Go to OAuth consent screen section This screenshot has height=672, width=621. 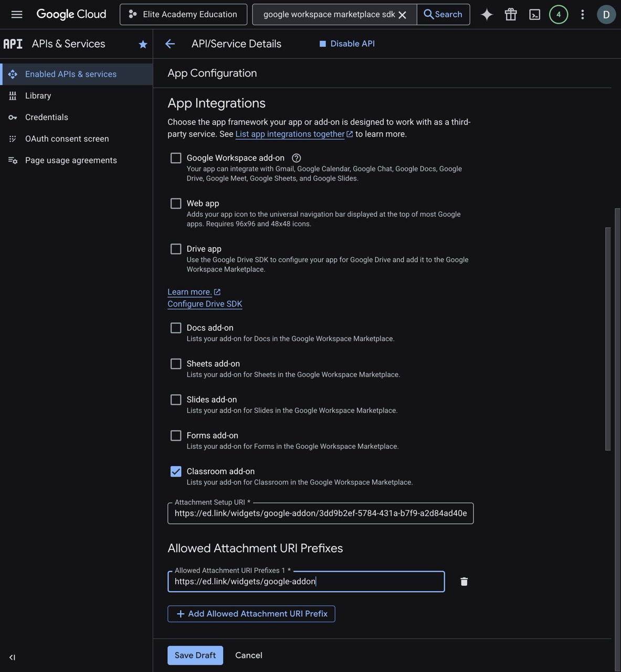pyautogui.click(x=67, y=139)
